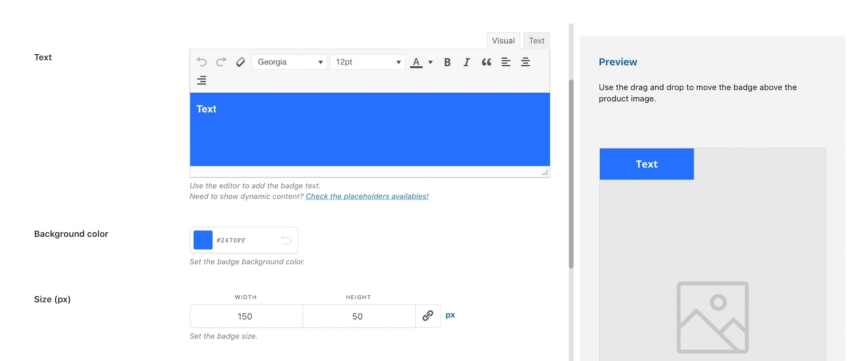
Task: Toggle italic formatting
Action: coord(466,62)
